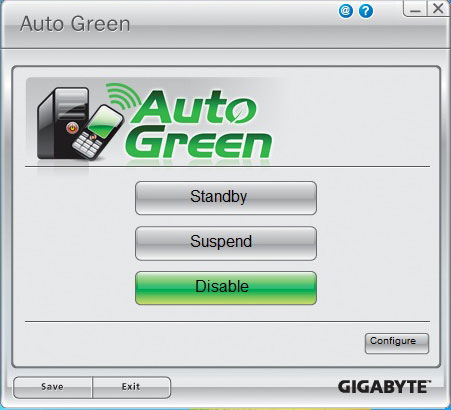Exit the Auto Green utility
The image size is (451, 410).
click(131, 387)
